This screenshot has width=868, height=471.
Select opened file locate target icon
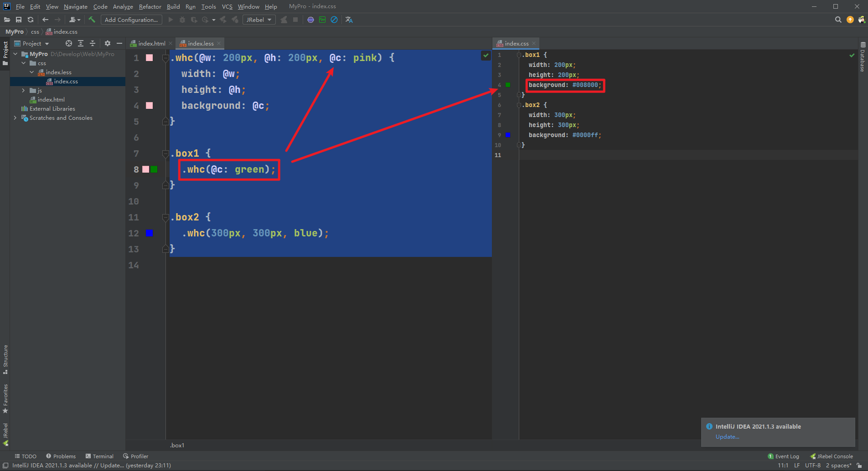pyautogui.click(x=69, y=43)
